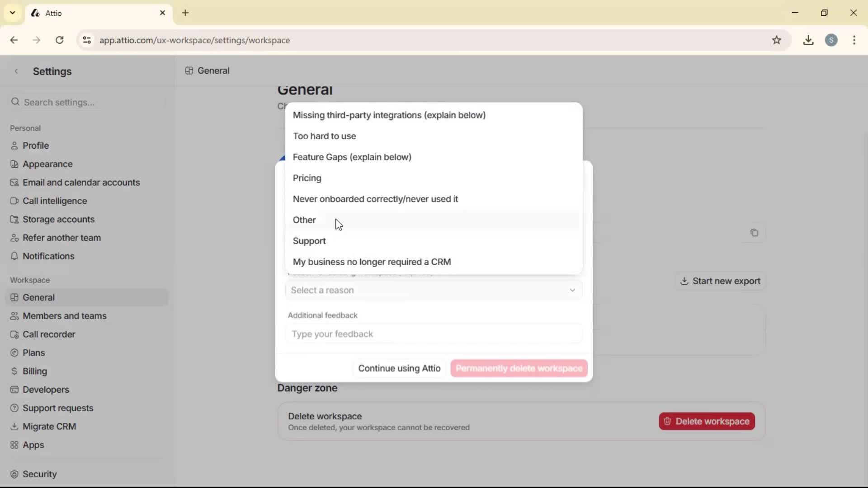Open Call intelligence settings
Image resolution: width=868 pixels, height=488 pixels.
55,201
